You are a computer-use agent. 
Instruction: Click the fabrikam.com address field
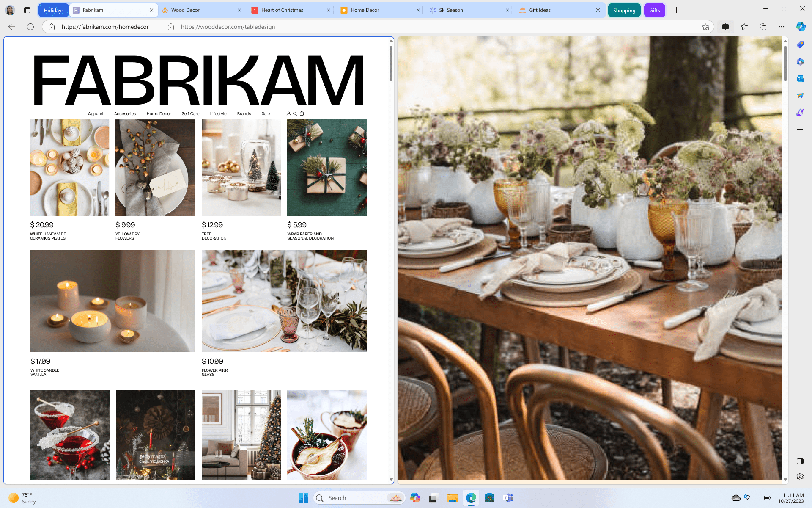(x=105, y=27)
